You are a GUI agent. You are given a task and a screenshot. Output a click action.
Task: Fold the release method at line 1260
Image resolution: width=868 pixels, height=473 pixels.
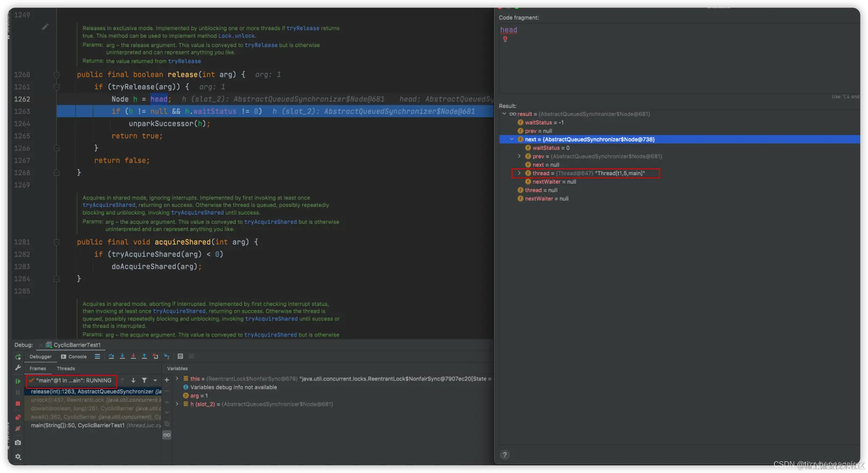click(56, 74)
